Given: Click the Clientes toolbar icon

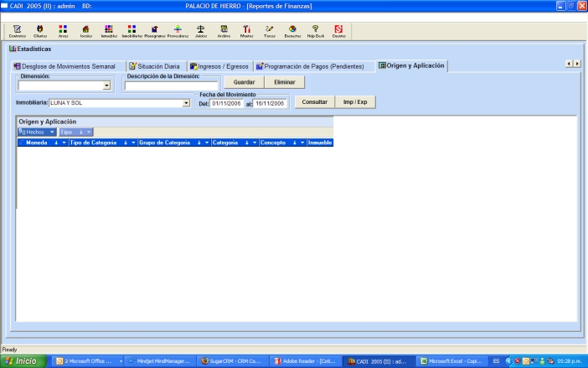Looking at the screenshot, I should (x=39, y=30).
